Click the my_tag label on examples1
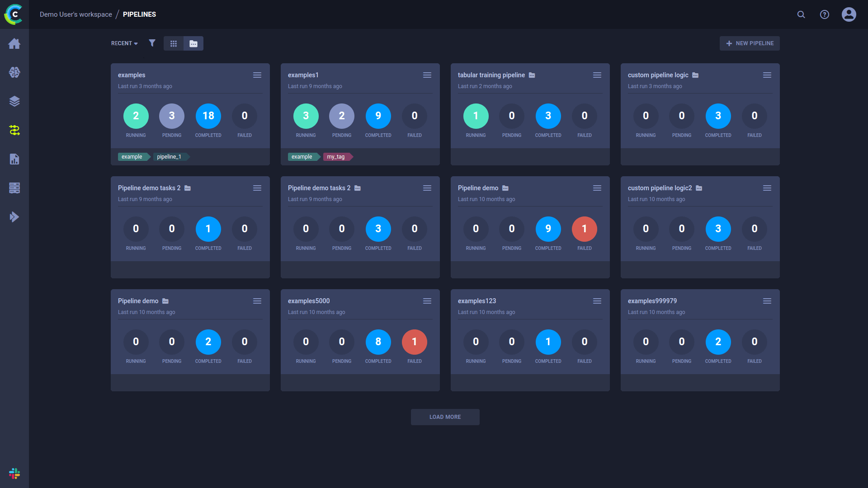This screenshot has height=488, width=868. point(336,157)
